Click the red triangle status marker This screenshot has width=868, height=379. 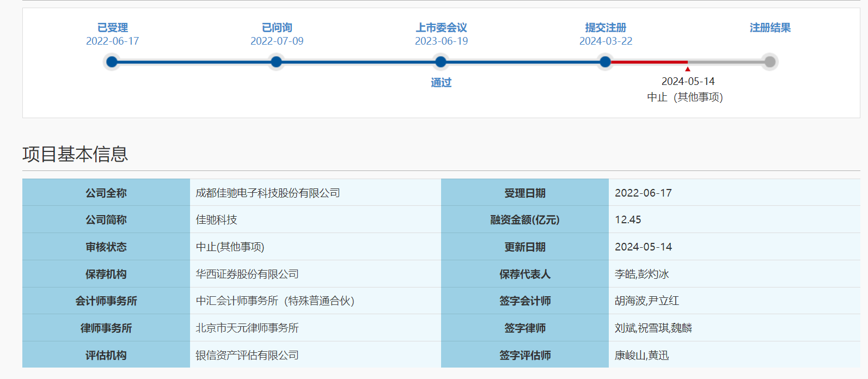coord(688,69)
